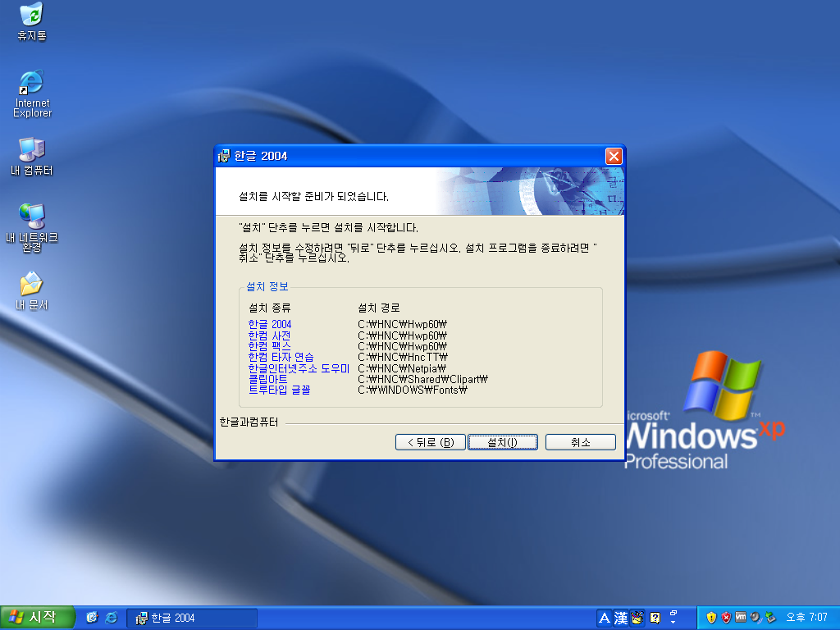Open the VMware Tools tray icon

(x=741, y=617)
